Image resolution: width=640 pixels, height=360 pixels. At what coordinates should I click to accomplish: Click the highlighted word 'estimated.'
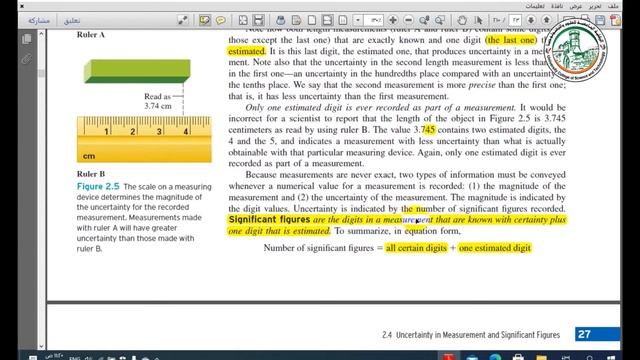pos(247,51)
